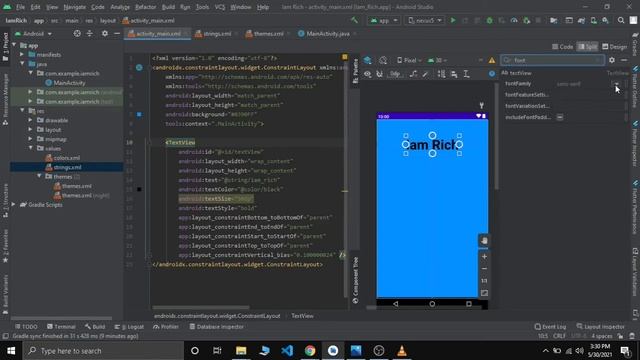Click the black textColor swatch in gutter
Image resolution: width=640 pixels, height=360 pixels.
click(139, 189)
